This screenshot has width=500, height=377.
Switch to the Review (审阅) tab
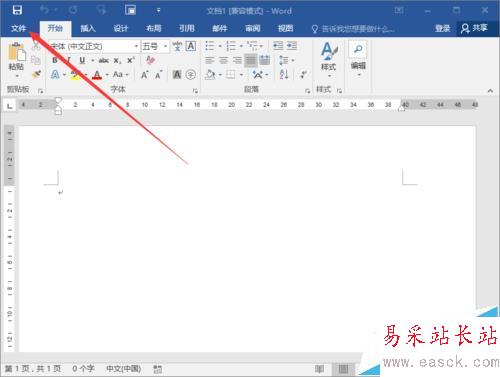[x=252, y=28]
